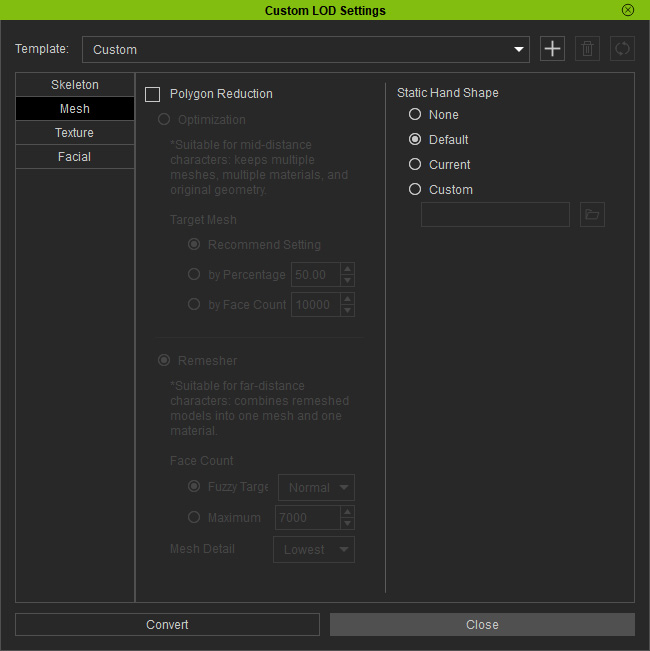This screenshot has width=650, height=651.
Task: Click the refresh template icon
Action: pyautogui.click(x=622, y=49)
